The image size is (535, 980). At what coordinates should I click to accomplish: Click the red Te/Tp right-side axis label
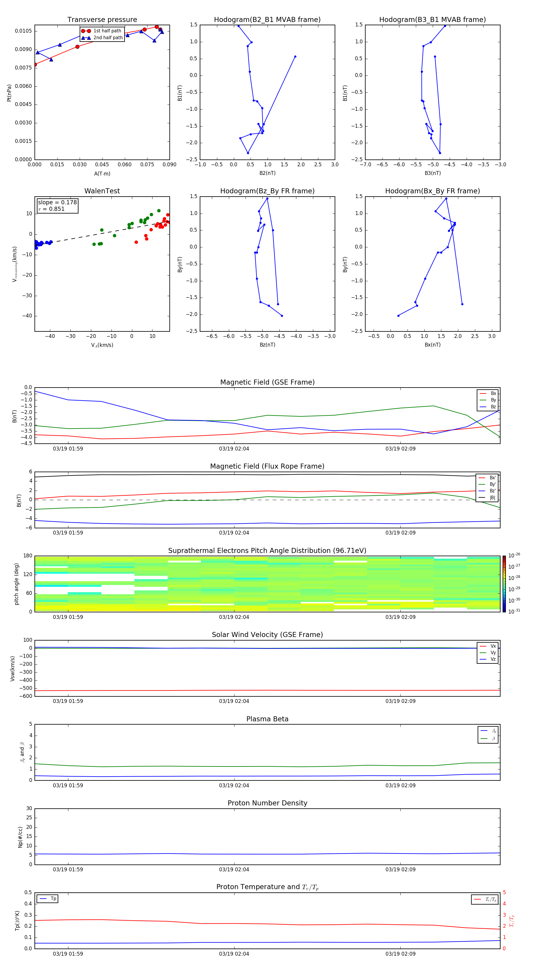tap(512, 921)
